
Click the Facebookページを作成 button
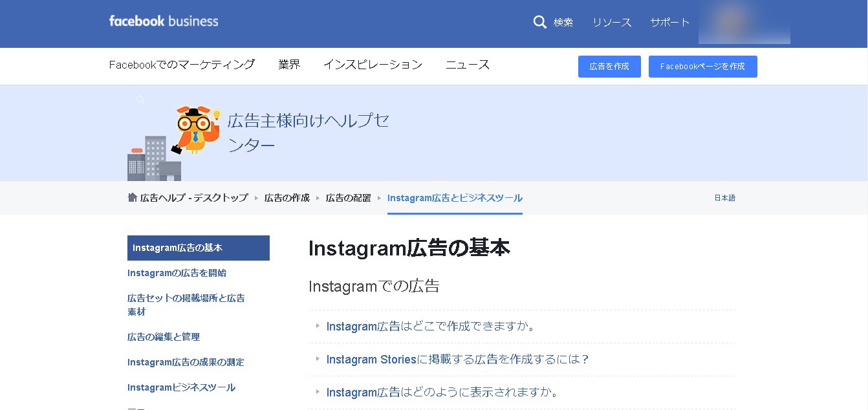click(702, 67)
